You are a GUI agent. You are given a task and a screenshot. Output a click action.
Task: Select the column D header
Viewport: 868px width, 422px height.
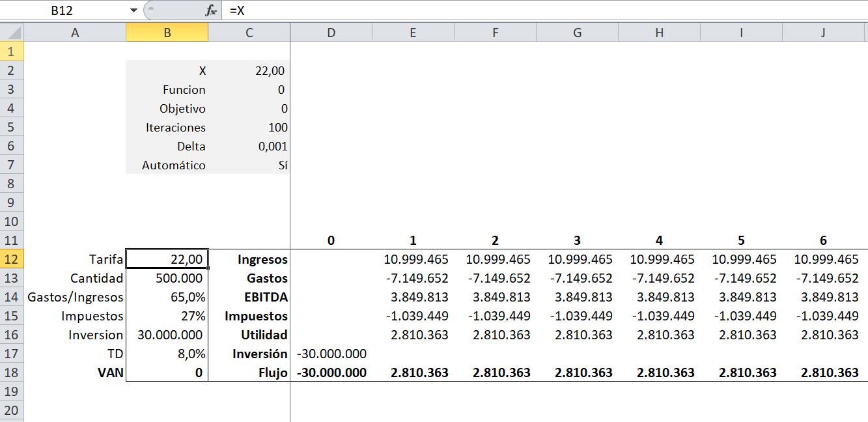tap(331, 33)
